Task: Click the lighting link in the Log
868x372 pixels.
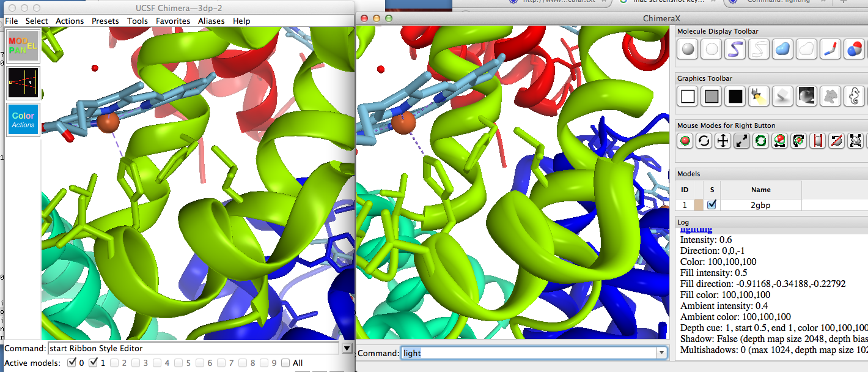Action: [696, 229]
